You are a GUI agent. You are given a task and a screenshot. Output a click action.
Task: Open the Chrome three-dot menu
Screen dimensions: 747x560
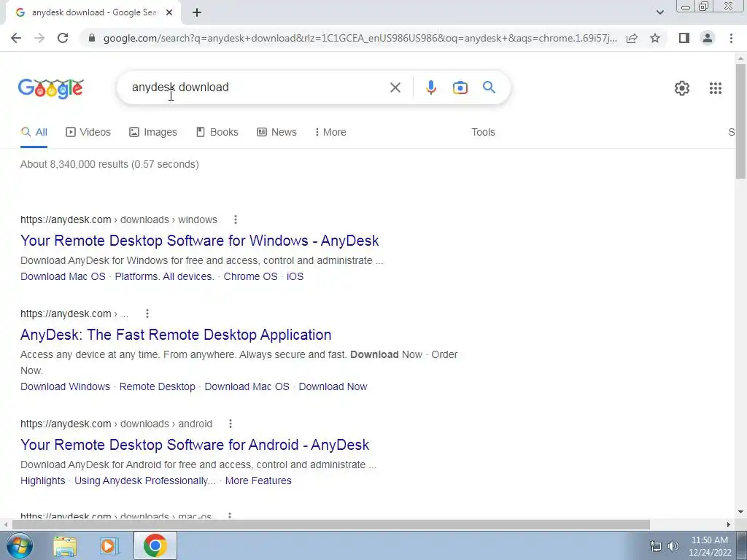[731, 38]
